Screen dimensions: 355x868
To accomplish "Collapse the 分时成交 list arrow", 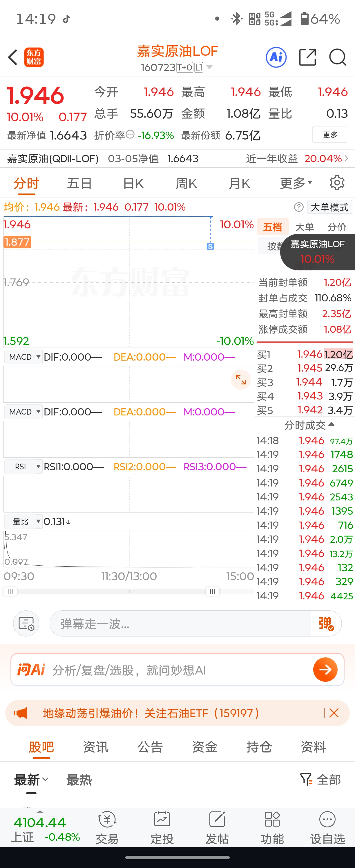I will click(x=332, y=424).
